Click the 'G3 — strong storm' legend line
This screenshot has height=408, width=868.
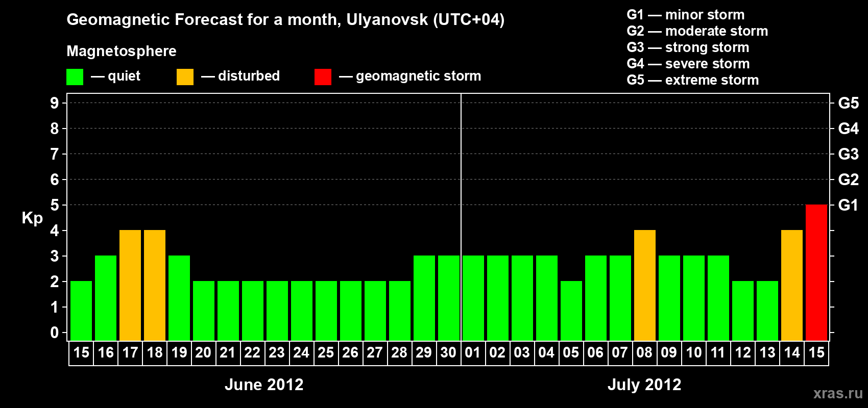pos(688,47)
